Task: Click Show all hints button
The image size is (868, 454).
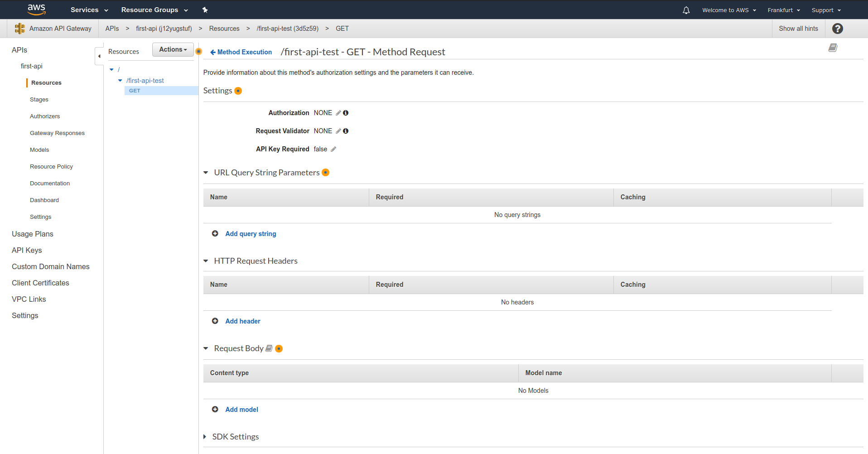Action: click(798, 29)
